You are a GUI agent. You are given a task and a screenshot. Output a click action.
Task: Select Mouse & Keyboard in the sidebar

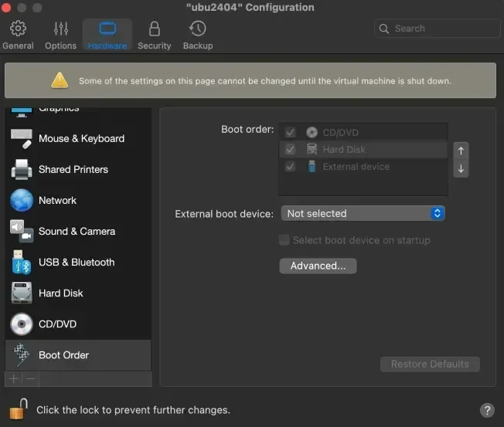(x=80, y=139)
